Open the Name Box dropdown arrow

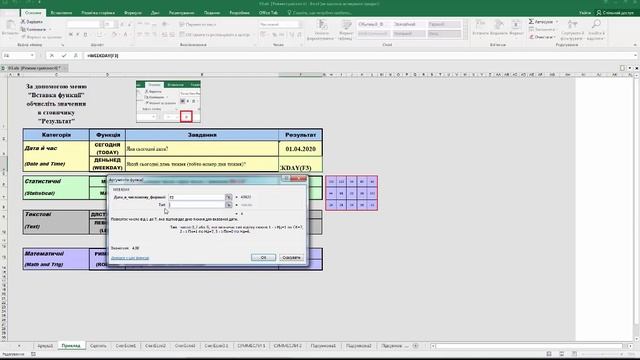click(x=32, y=56)
